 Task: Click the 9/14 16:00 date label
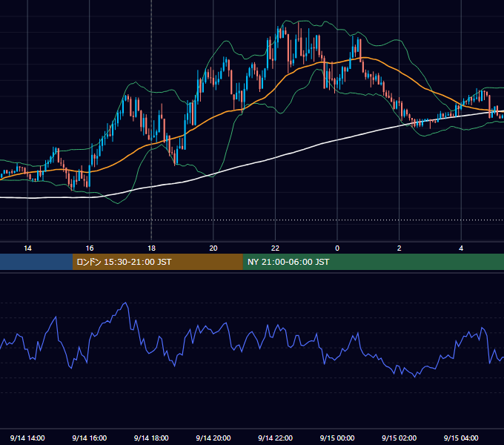click(x=90, y=438)
